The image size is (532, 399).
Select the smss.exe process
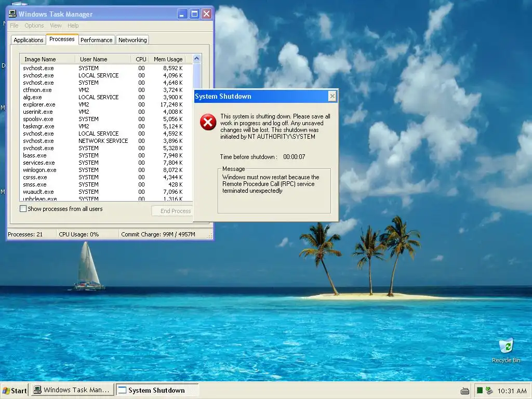pyautogui.click(x=106, y=184)
